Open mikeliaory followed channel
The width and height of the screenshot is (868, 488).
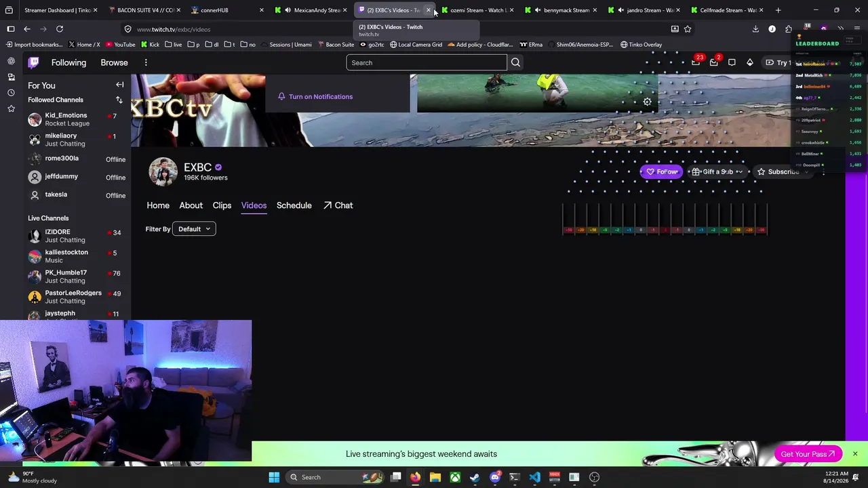[77, 140]
